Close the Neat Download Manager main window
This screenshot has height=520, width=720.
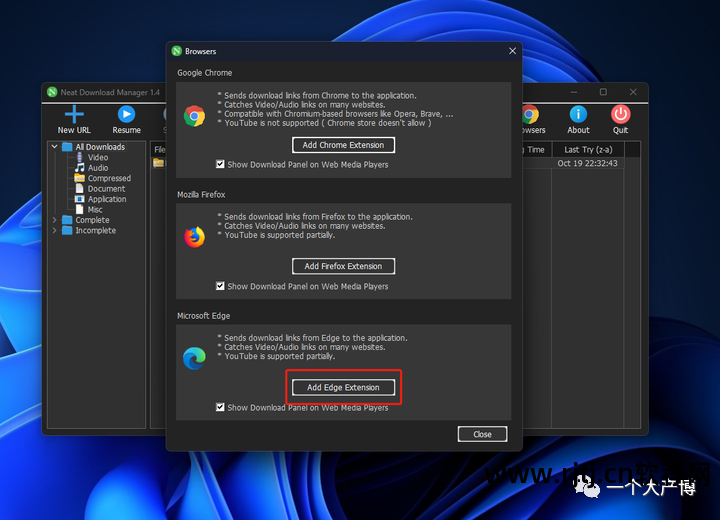tap(633, 92)
